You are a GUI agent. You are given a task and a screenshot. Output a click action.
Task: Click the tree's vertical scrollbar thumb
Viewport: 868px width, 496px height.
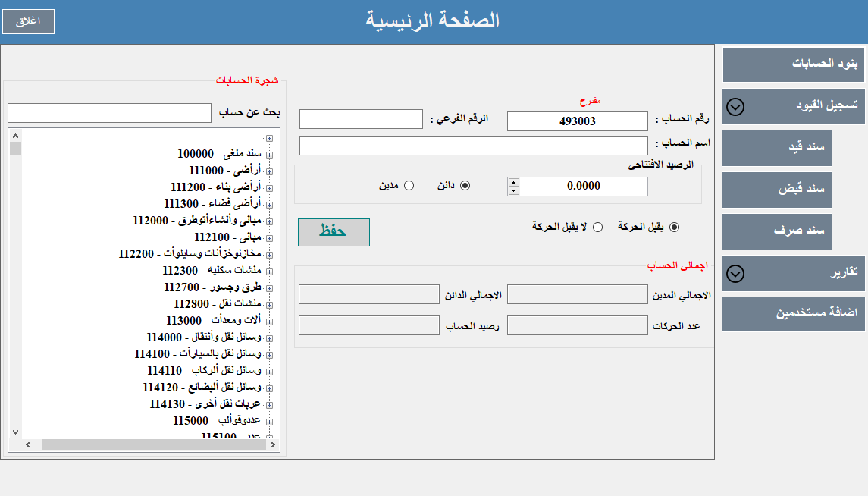point(15,149)
